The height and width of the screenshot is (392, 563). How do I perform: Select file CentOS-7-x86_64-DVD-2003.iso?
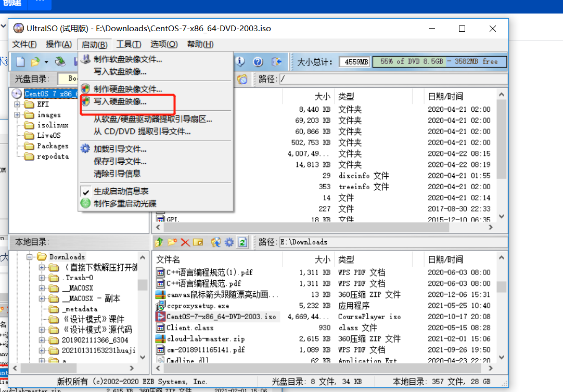coord(221,317)
